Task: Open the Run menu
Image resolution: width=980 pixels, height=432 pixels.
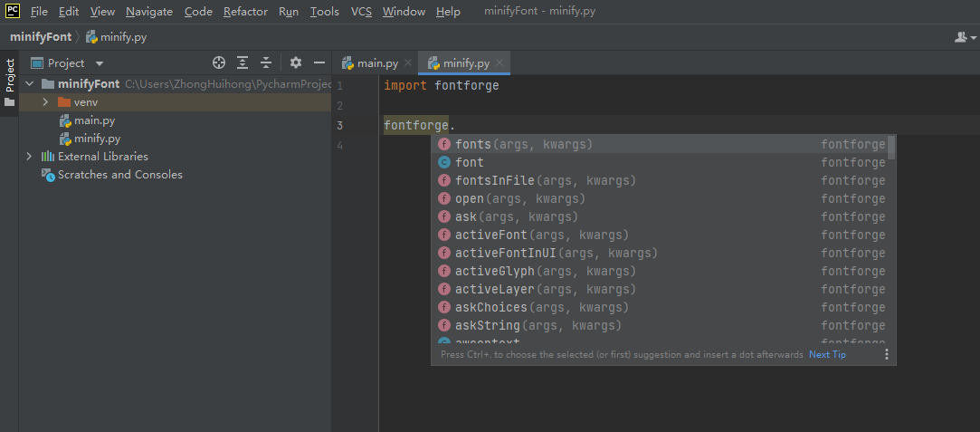Action: [289, 12]
